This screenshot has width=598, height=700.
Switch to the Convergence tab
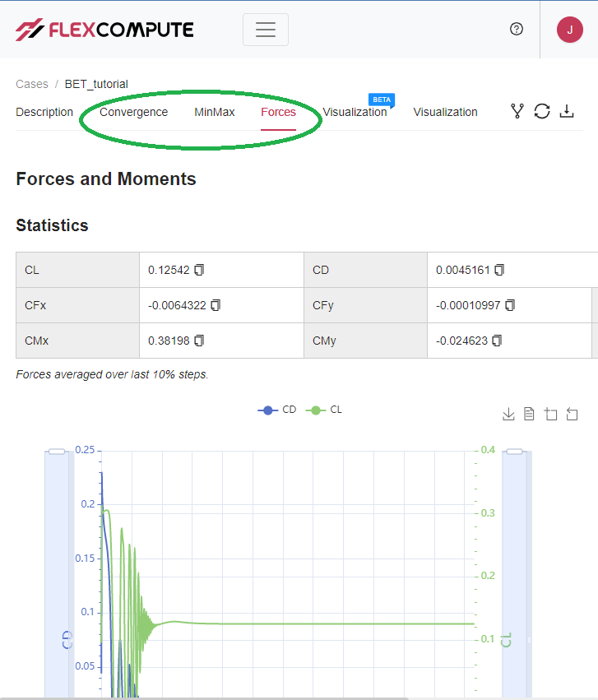(x=133, y=112)
